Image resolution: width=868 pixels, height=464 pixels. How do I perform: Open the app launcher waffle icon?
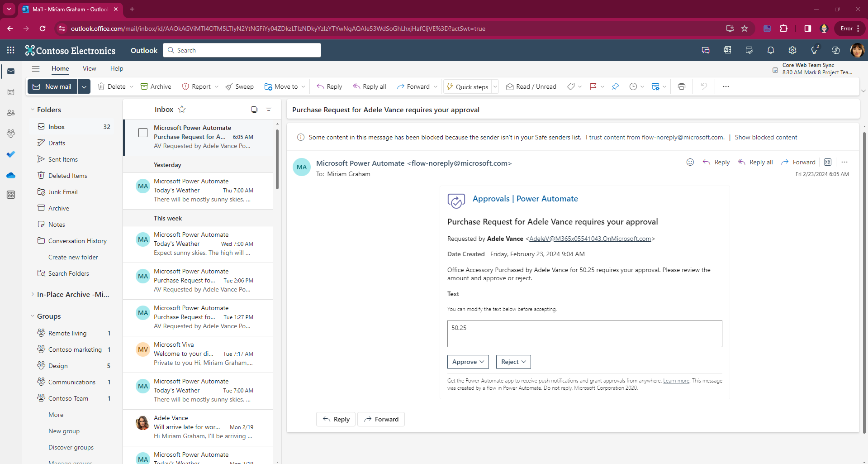coord(11,50)
